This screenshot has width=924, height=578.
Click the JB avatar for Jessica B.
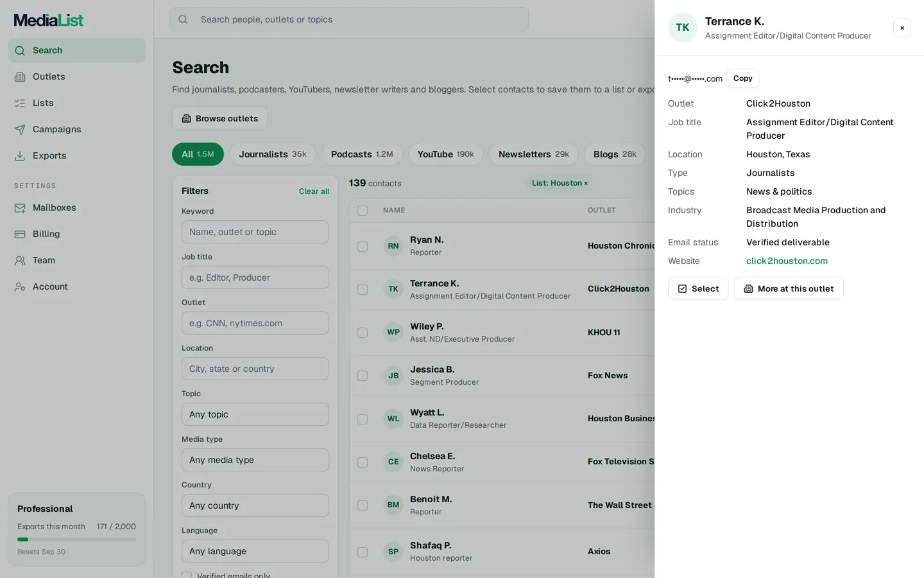(393, 376)
